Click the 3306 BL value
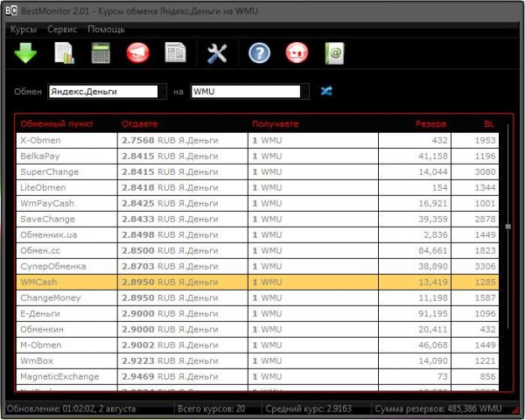Viewport: 525px width, 420px height. coord(485,266)
